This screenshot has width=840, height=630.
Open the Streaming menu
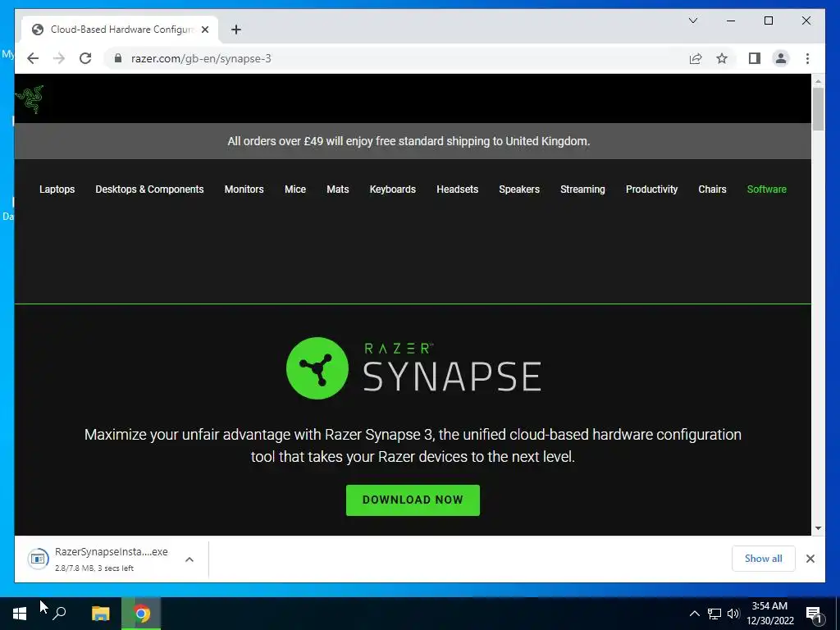tap(582, 189)
